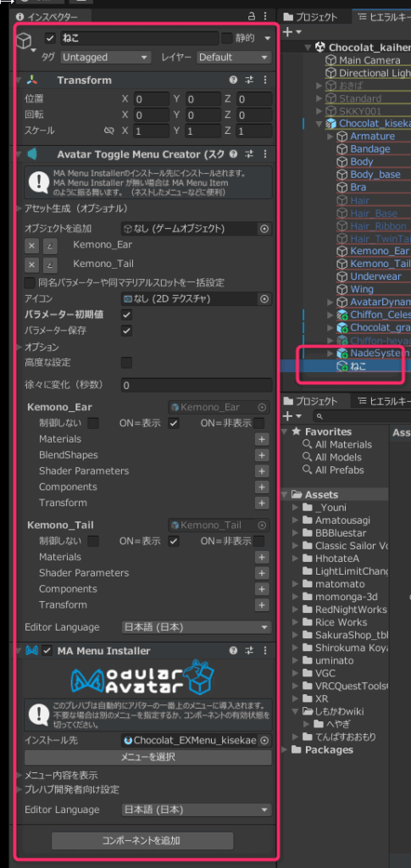Open Transform component help icon
Image resolution: width=411 pixels, height=868 pixels.
point(233,81)
